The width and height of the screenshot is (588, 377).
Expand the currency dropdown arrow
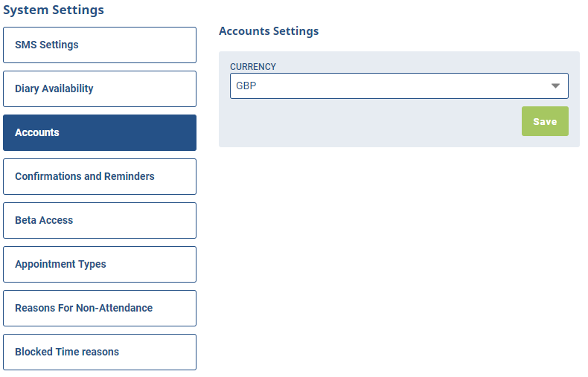(x=555, y=86)
